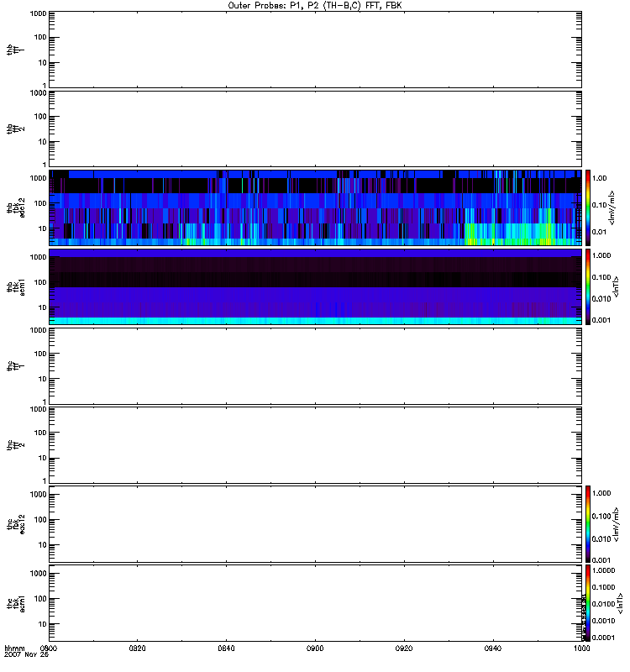Click the thb fbk scm1 spectrogram panel
This screenshot has width=630, height=672.
click(314, 286)
